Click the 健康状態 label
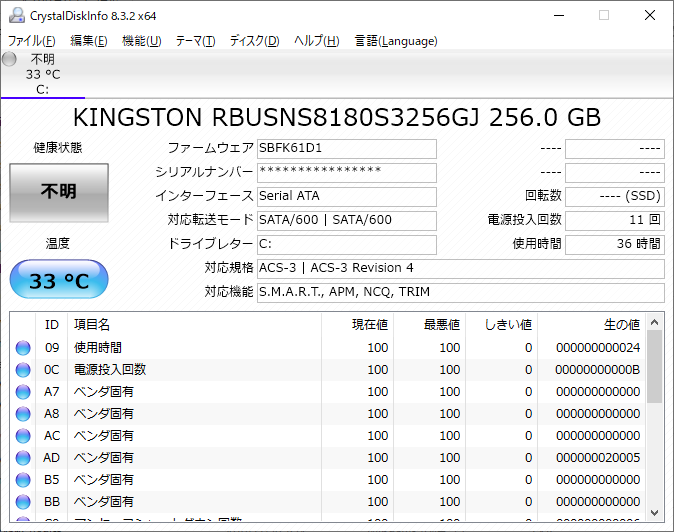This screenshot has width=674, height=532. (58, 148)
